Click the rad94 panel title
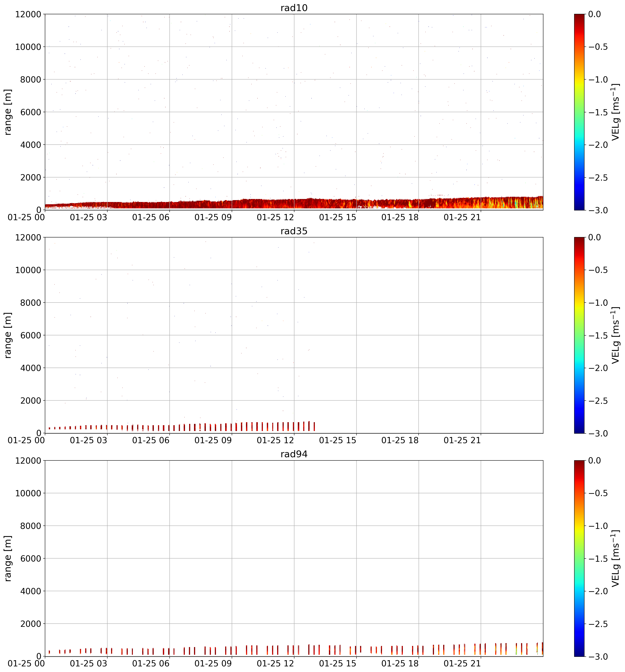The image size is (625, 672). (x=294, y=454)
